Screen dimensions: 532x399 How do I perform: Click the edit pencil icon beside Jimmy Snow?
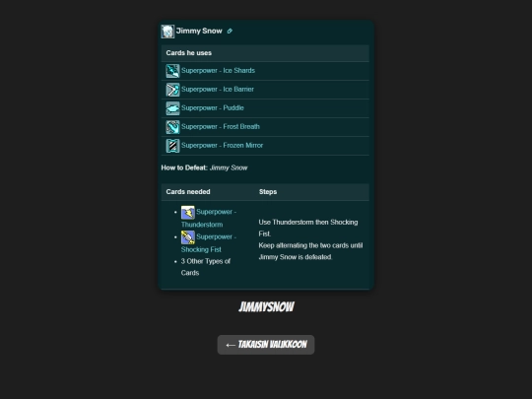pos(230,32)
